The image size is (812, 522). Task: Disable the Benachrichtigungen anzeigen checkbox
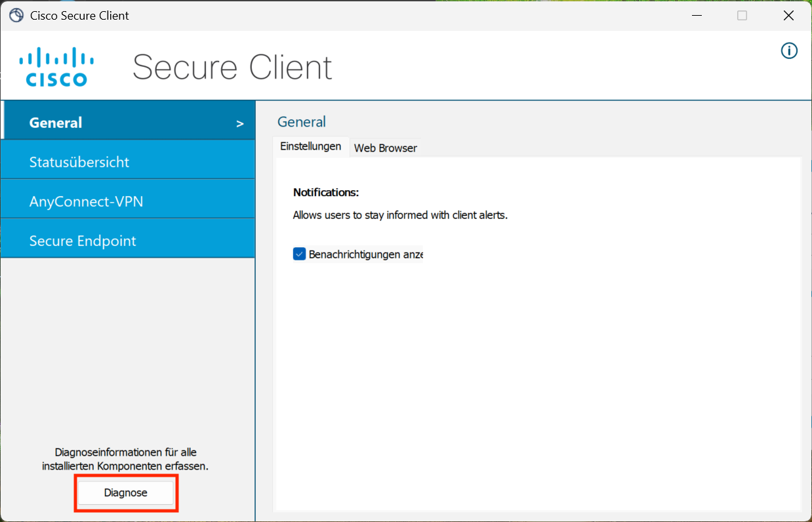[299, 254]
